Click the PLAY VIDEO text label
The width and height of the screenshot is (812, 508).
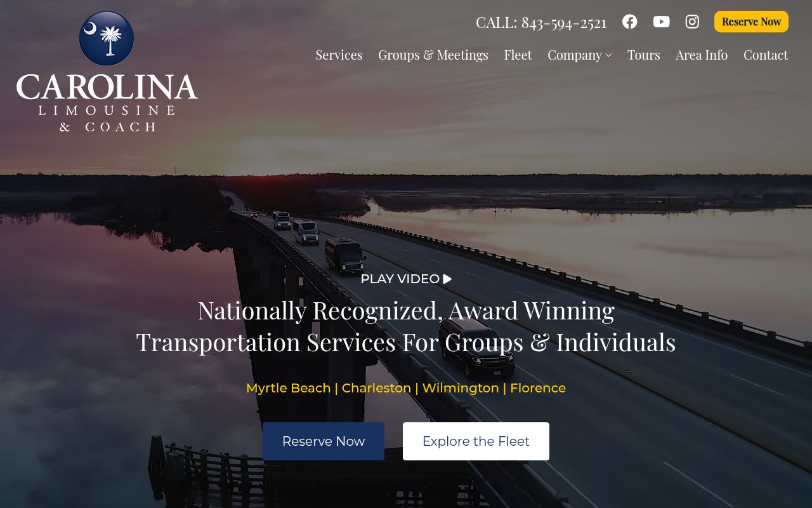coord(400,279)
